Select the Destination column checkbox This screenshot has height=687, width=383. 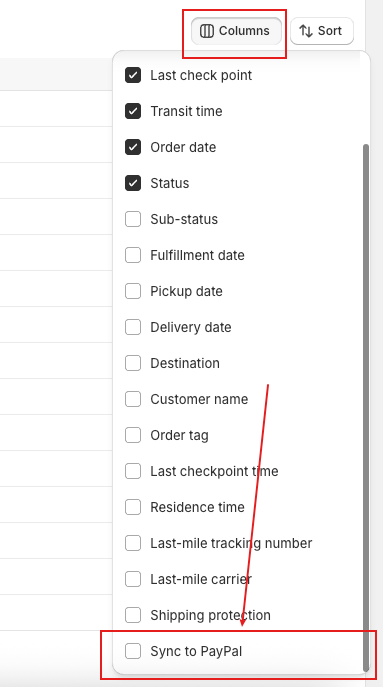(x=133, y=363)
